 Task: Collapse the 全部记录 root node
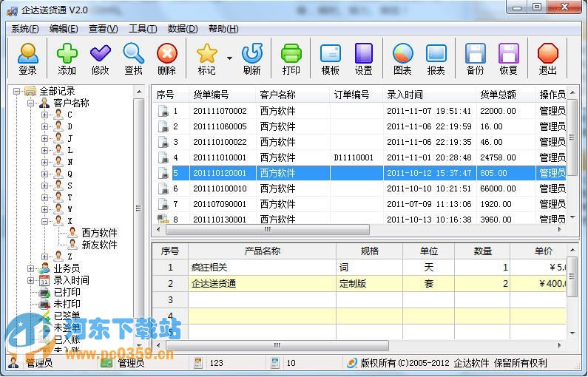(x=16, y=91)
